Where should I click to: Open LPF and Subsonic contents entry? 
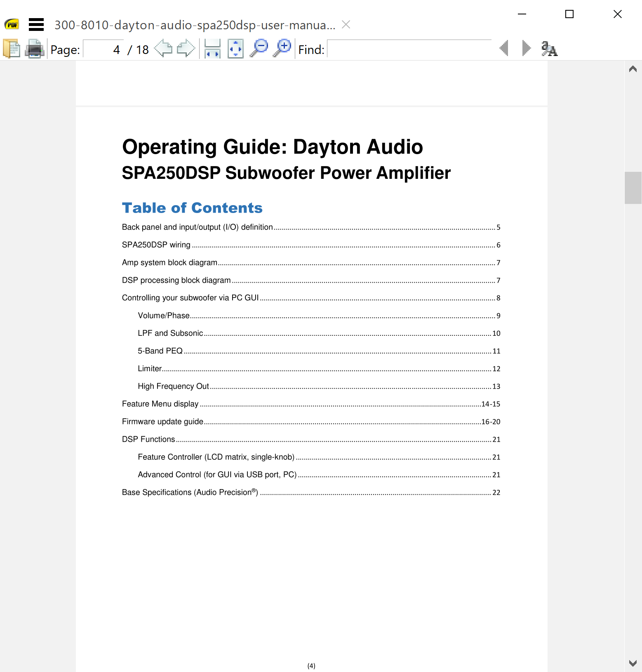pyautogui.click(x=319, y=333)
